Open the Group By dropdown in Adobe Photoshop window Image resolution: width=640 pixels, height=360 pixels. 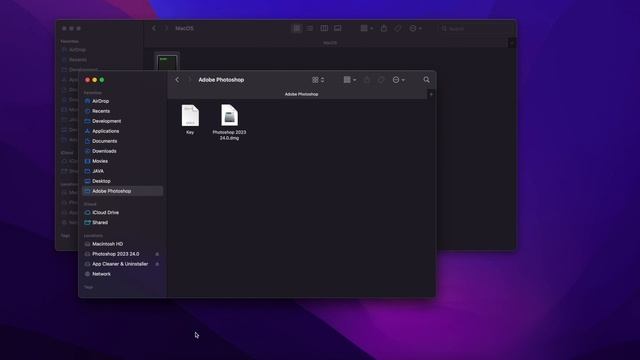[350, 80]
